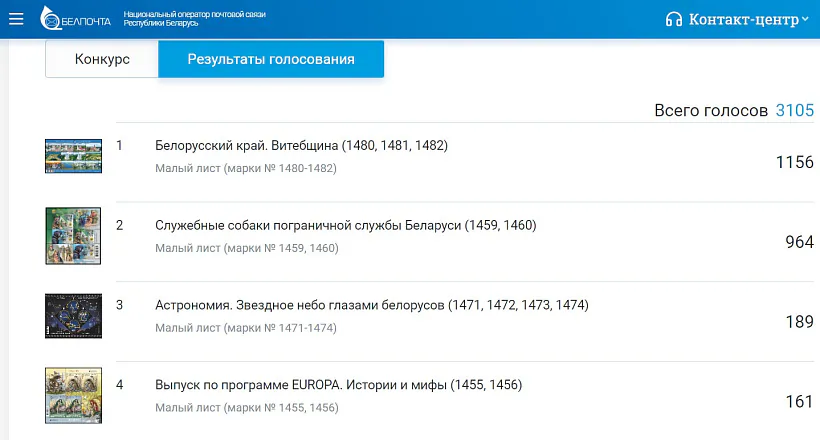
Task: Click the Служебные собаки пограничной службы title
Action: (x=346, y=226)
